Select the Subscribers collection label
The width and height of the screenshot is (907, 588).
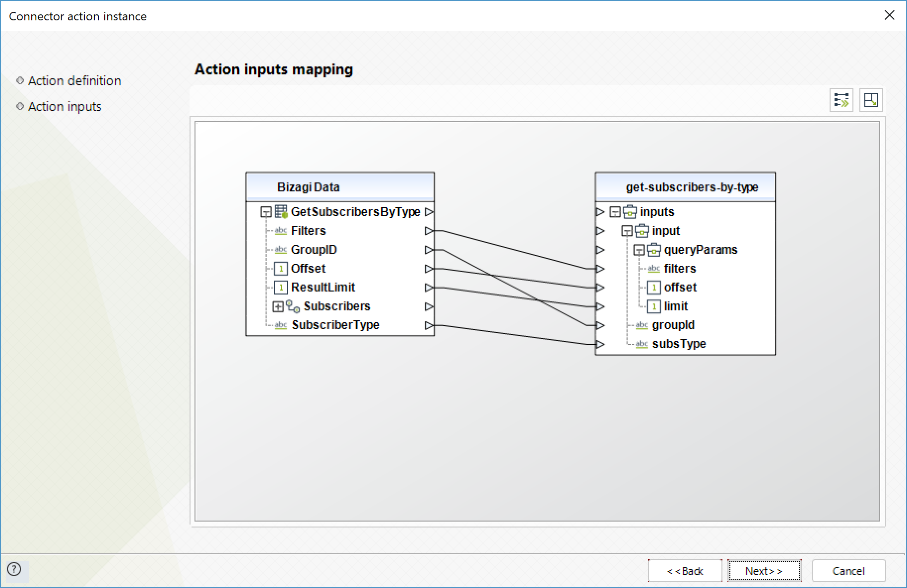[337, 306]
